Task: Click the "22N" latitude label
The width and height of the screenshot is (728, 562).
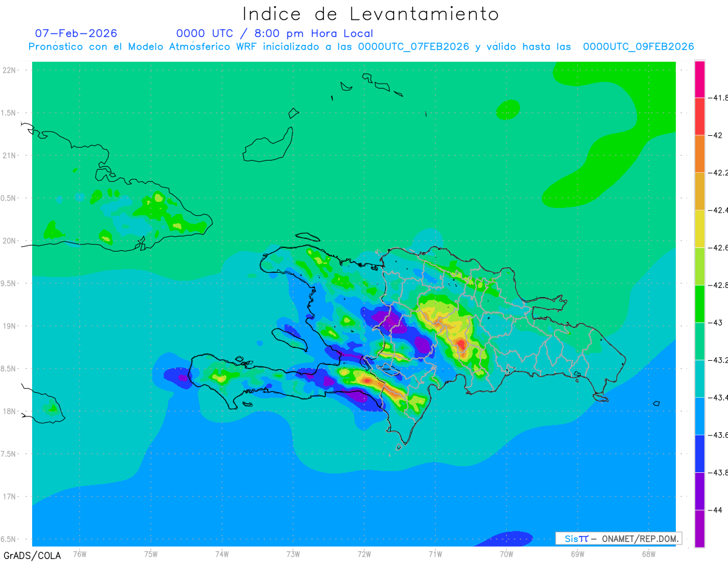Action: (x=9, y=70)
